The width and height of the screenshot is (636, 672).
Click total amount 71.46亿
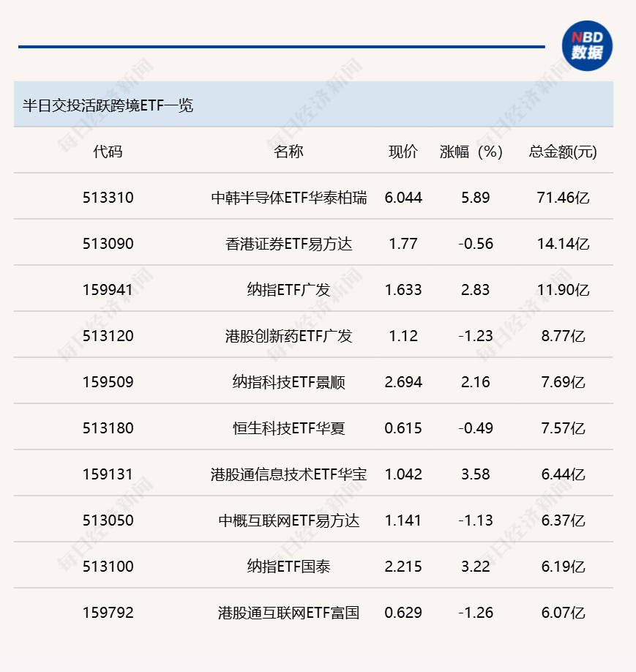(563, 198)
